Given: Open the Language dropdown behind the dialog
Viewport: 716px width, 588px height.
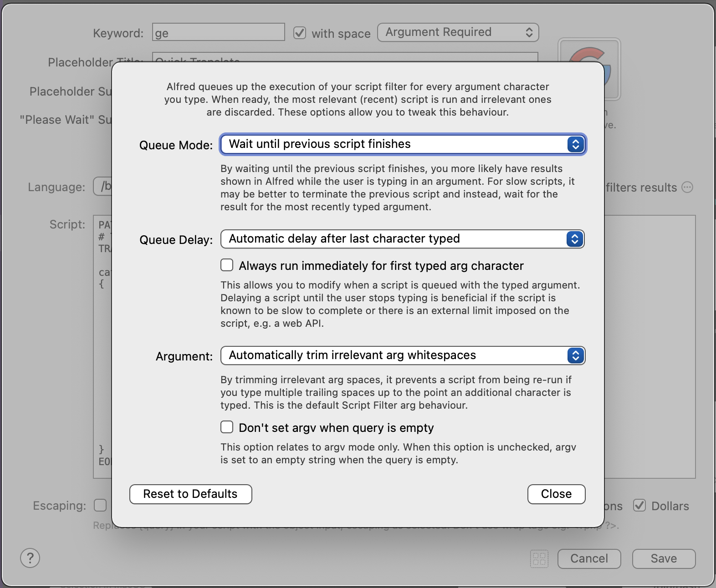Looking at the screenshot, I should [102, 187].
